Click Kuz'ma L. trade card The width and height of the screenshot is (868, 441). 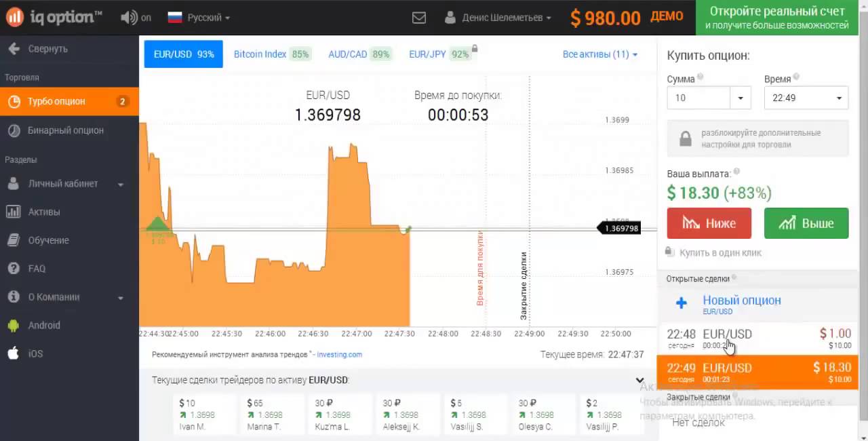[340, 415]
